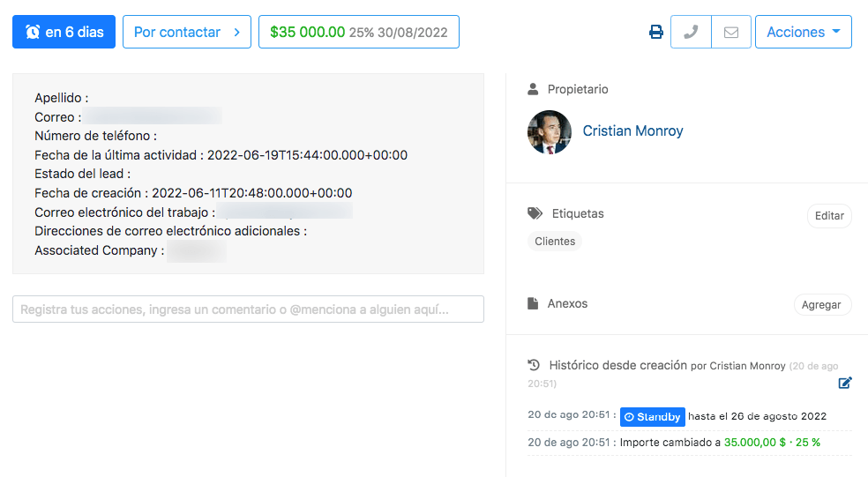Click the Etiquetas tags icon
This screenshot has width=868, height=477.
point(535,213)
